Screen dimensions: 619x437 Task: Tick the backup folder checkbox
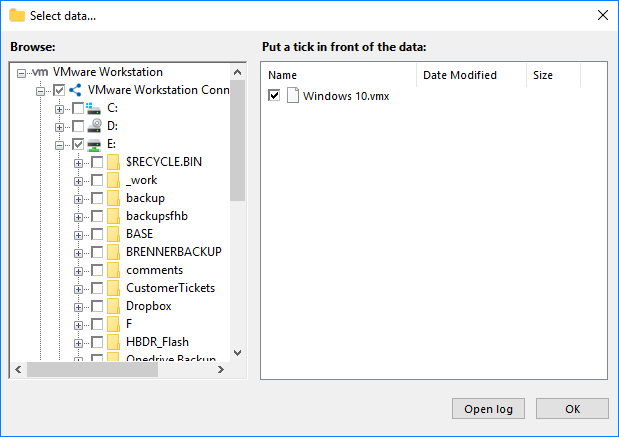click(x=97, y=198)
